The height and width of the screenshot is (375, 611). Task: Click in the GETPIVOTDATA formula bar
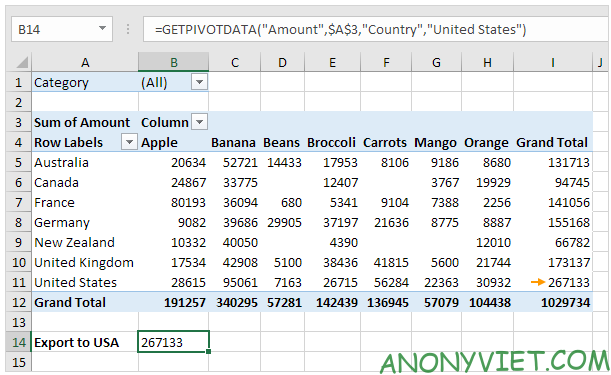[x=375, y=29]
